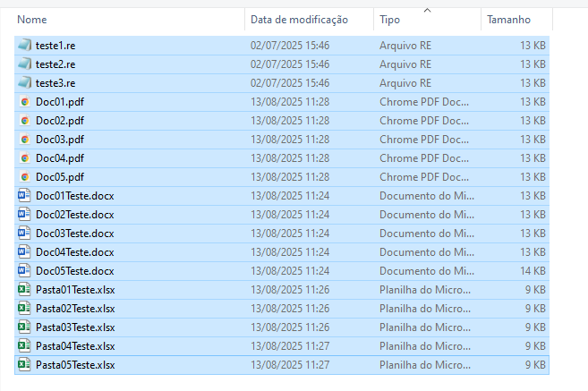Click the Chrome icon of Doc03.pdf
Image resolution: width=588 pixels, height=391 pixels.
click(25, 139)
